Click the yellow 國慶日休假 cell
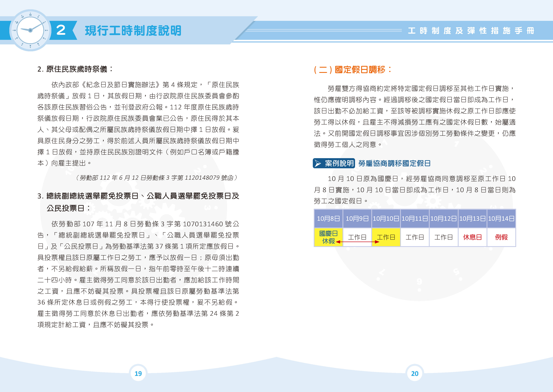Screen dimensions: 553x392 (328, 237)
